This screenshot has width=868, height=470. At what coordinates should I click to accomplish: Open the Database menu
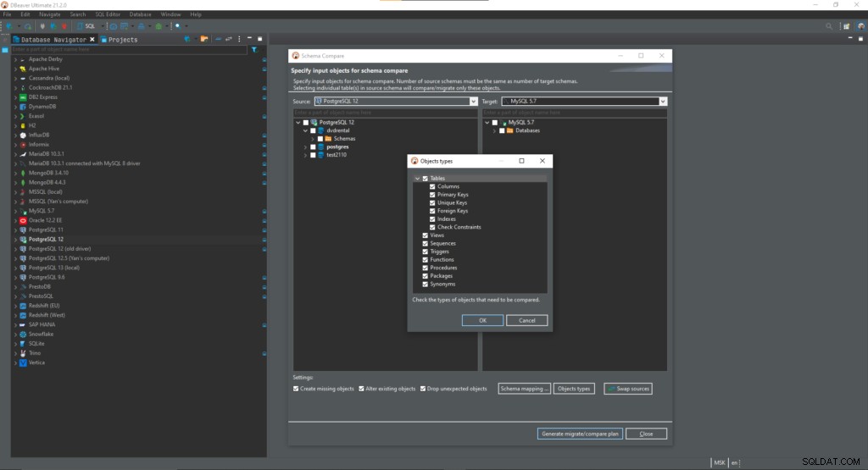(x=140, y=14)
